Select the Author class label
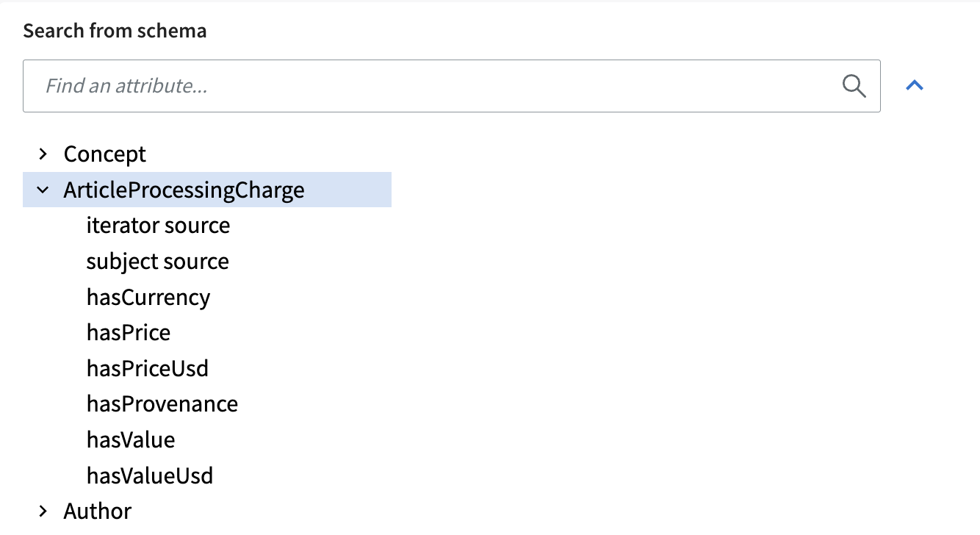980x535 pixels. tap(98, 511)
